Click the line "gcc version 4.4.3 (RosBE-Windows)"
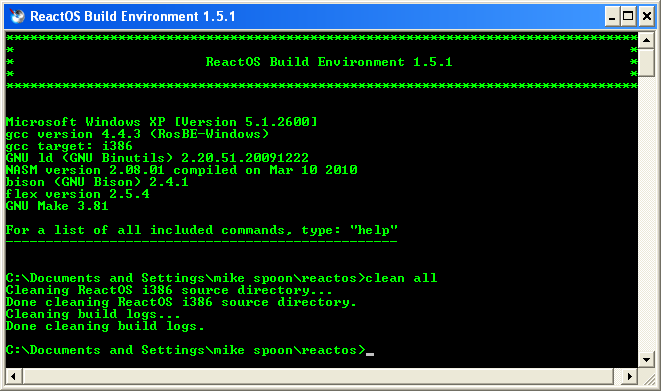661x391 pixels. click(137, 134)
